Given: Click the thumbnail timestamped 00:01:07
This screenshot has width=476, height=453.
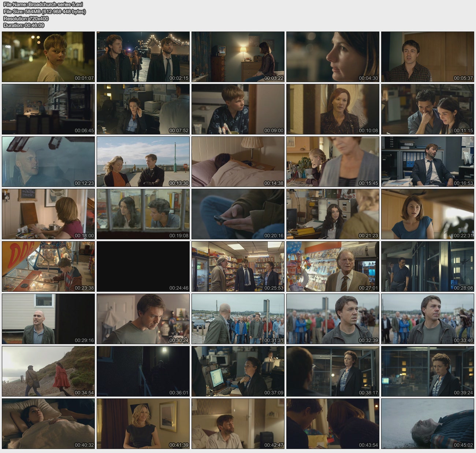Looking at the screenshot, I should pyautogui.click(x=48, y=57).
